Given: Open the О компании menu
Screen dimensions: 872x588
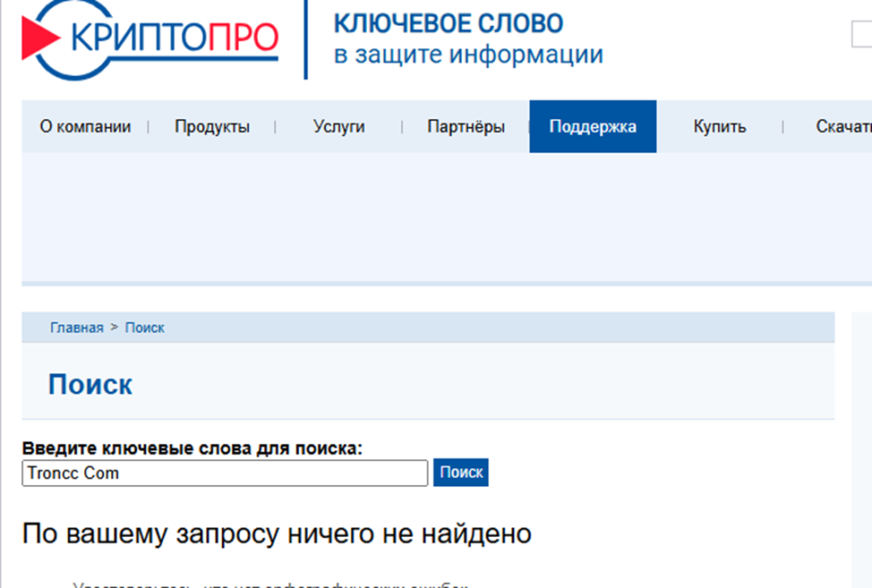Looking at the screenshot, I should pyautogui.click(x=85, y=127).
